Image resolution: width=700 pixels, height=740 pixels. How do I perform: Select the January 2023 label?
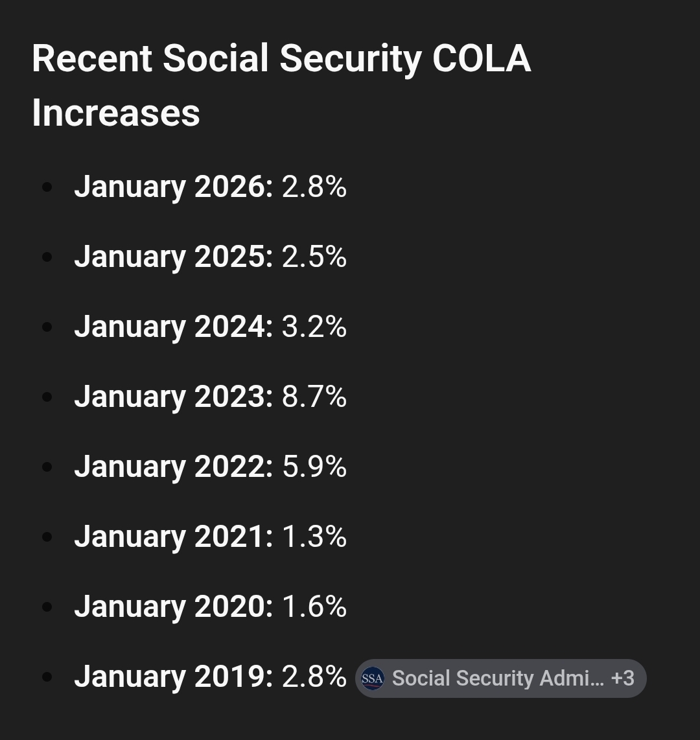tap(173, 397)
